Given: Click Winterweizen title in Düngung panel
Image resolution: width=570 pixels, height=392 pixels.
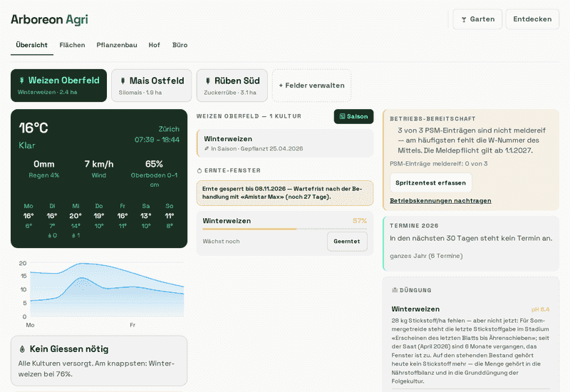Looking at the screenshot, I should (415, 309).
